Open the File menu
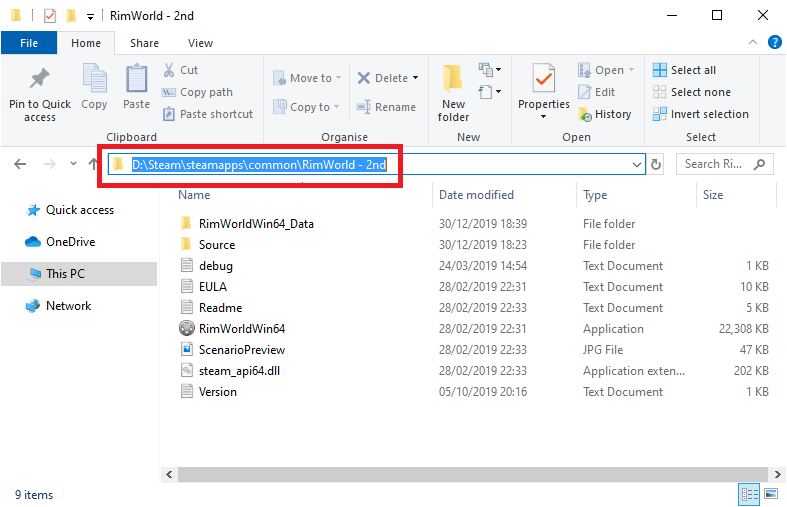 point(28,43)
